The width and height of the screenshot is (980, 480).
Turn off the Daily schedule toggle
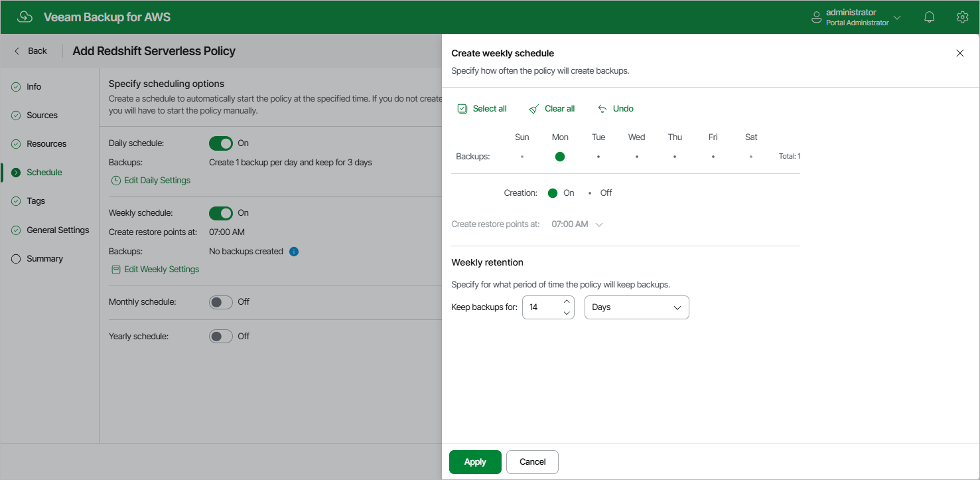pyautogui.click(x=221, y=143)
